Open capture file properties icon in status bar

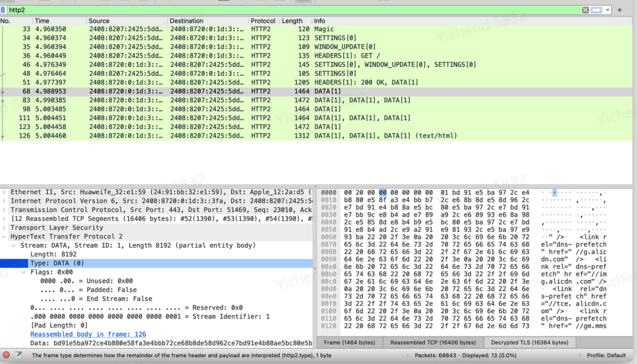click(x=20, y=355)
